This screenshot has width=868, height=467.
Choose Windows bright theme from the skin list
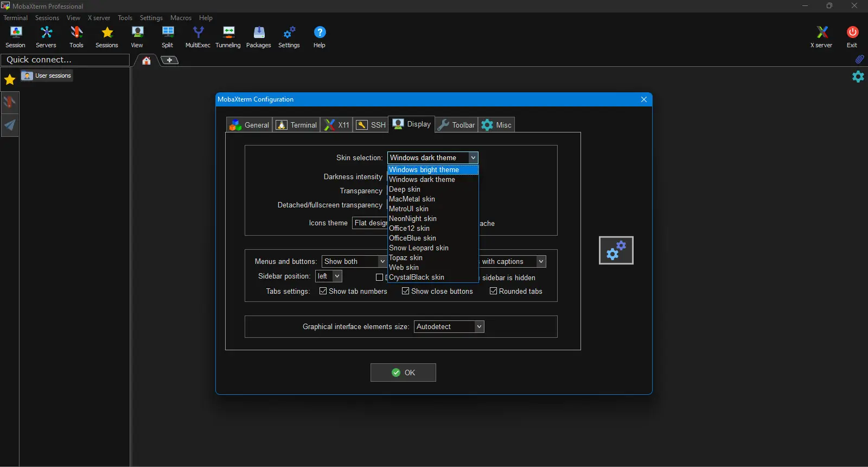433,170
